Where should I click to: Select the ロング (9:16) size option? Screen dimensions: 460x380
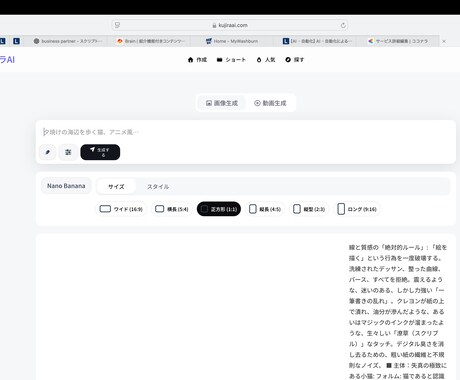(x=357, y=209)
